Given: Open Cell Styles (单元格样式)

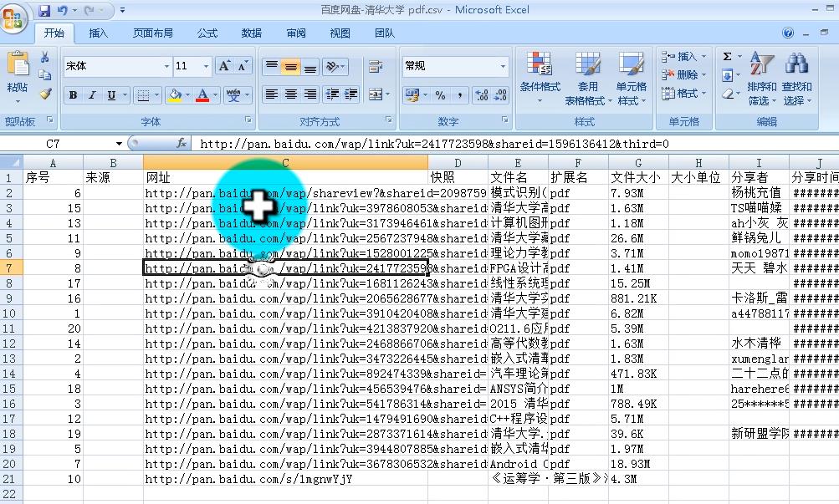Looking at the screenshot, I should pos(631,78).
